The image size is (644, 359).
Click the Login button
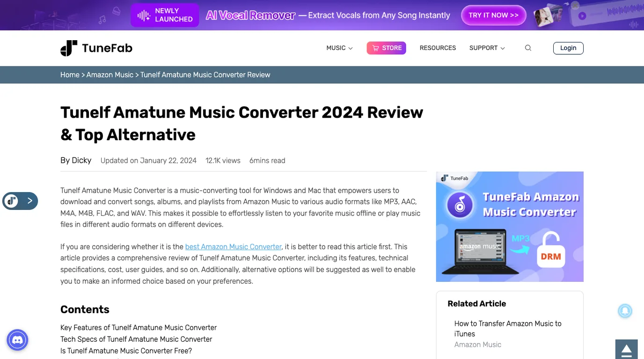click(x=568, y=48)
